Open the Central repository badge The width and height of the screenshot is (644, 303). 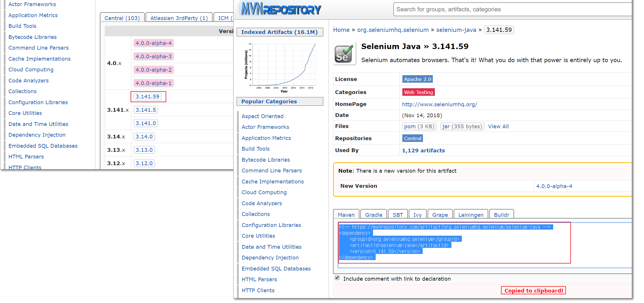[413, 138]
